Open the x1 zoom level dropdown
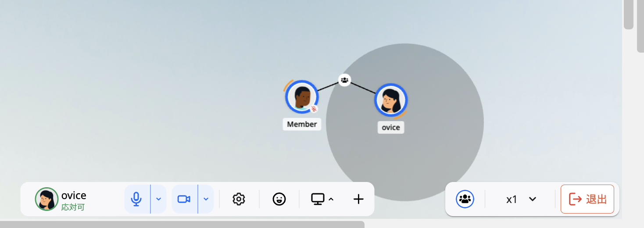The height and width of the screenshot is (228, 644). point(521,199)
